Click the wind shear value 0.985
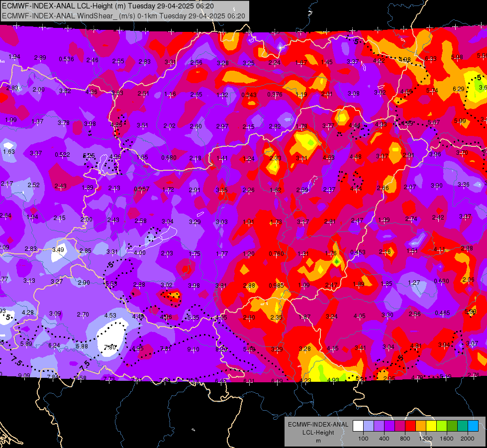The image size is (487, 448). coord(277,285)
